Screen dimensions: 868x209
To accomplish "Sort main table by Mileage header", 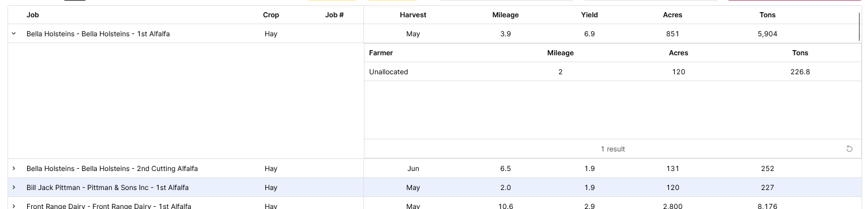I will (x=505, y=15).
